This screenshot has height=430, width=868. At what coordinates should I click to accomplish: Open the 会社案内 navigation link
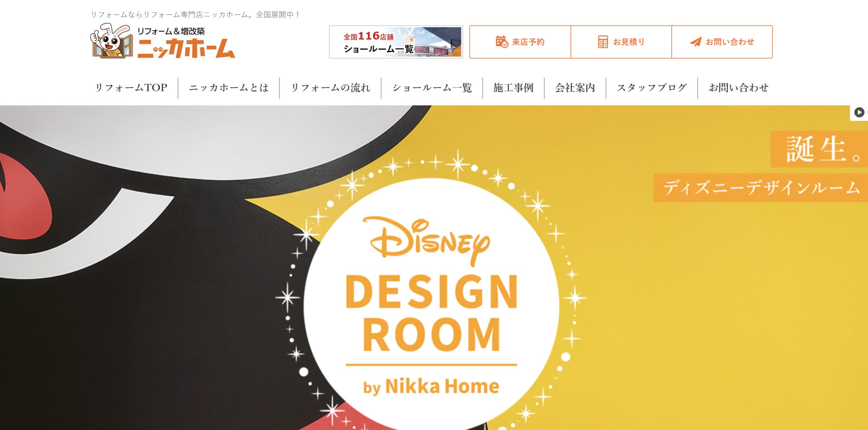[x=575, y=88]
